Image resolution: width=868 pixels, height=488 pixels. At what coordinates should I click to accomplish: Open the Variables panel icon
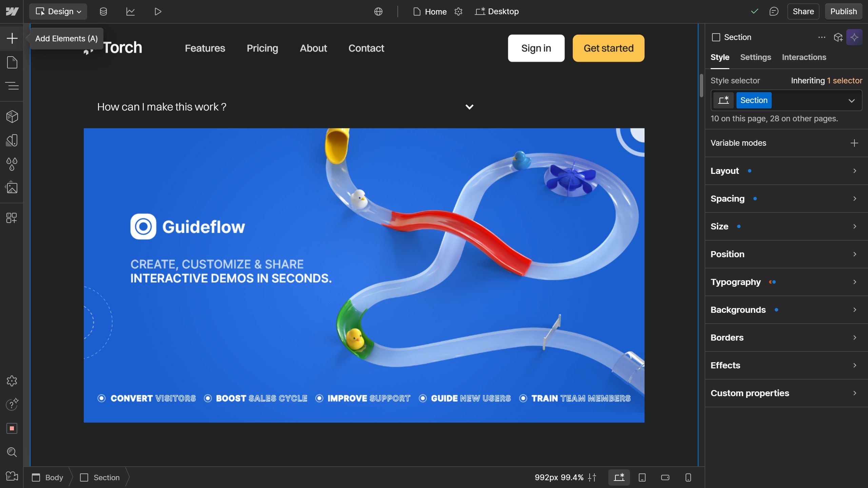point(12,140)
